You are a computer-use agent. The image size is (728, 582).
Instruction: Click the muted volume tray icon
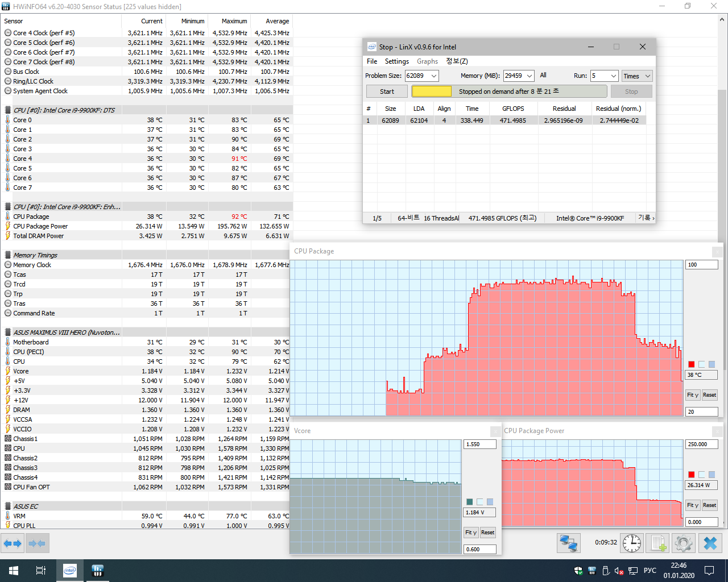(x=619, y=571)
